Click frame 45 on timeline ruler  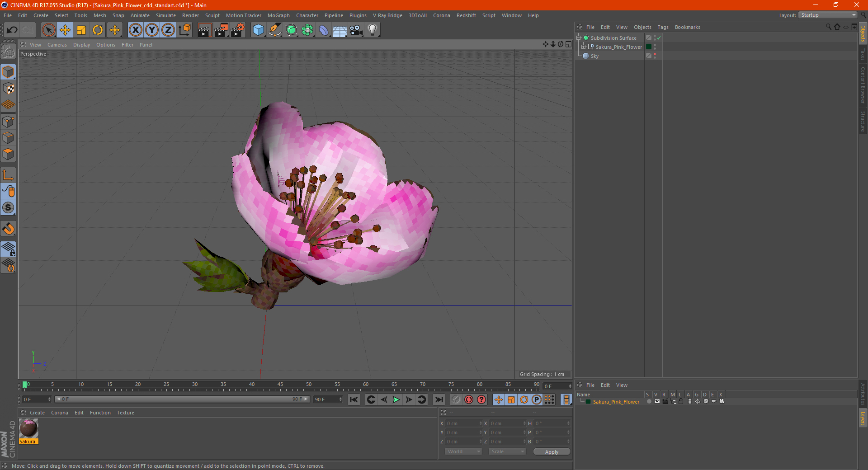click(x=280, y=385)
